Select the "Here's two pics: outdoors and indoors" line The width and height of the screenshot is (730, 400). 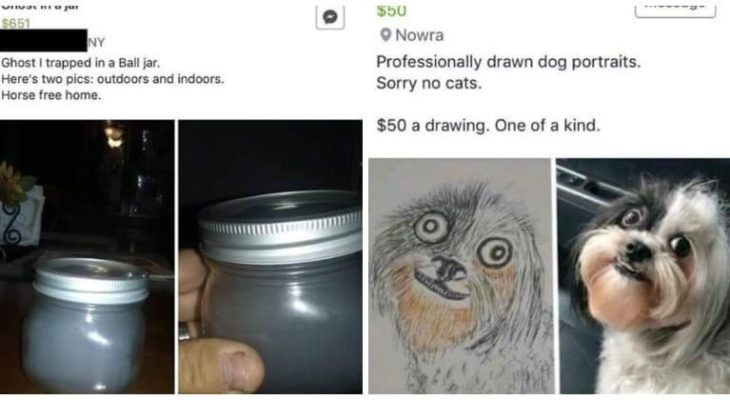(106, 79)
